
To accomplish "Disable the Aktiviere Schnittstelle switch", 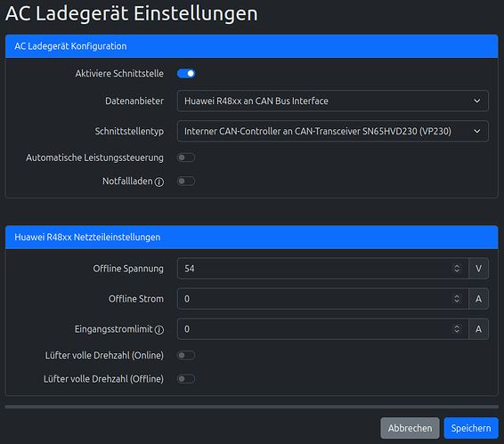I will tap(186, 74).
